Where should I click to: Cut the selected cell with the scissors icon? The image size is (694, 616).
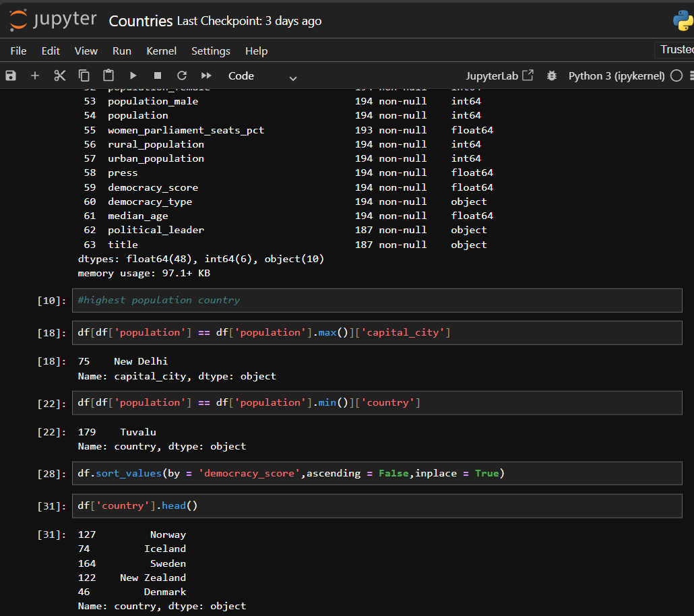(59, 75)
